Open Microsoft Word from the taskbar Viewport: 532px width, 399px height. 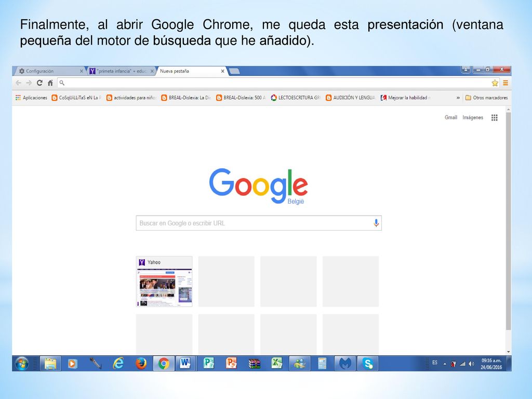point(185,364)
